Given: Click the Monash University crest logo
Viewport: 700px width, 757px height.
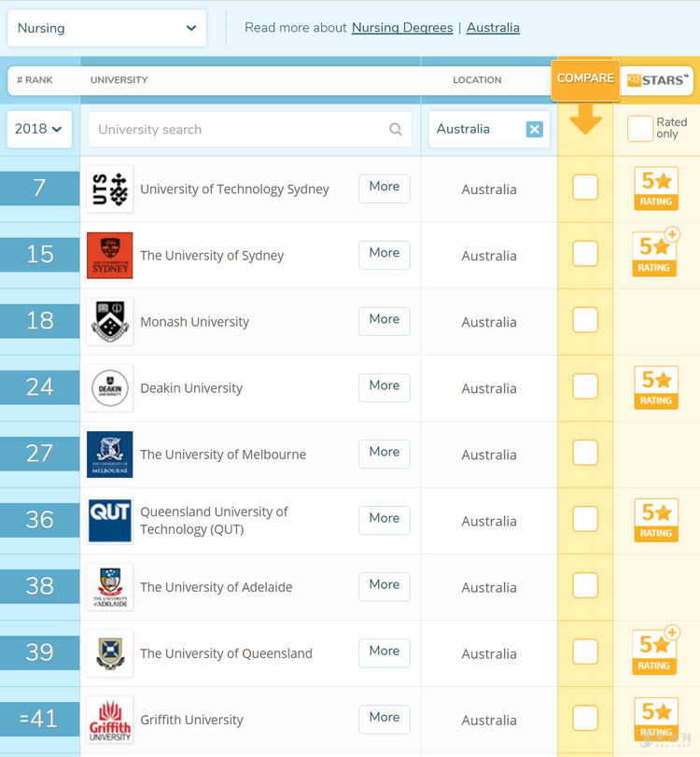Looking at the screenshot, I should 110,321.
